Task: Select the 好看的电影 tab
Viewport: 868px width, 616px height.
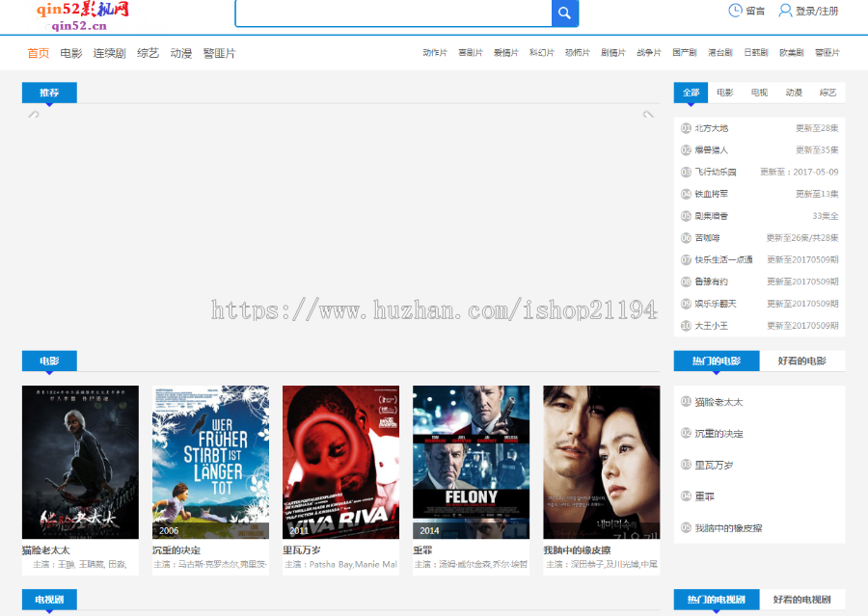Action: [802, 361]
